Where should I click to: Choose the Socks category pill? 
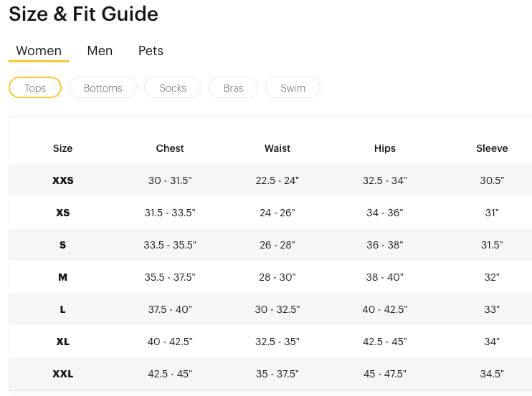pos(173,88)
